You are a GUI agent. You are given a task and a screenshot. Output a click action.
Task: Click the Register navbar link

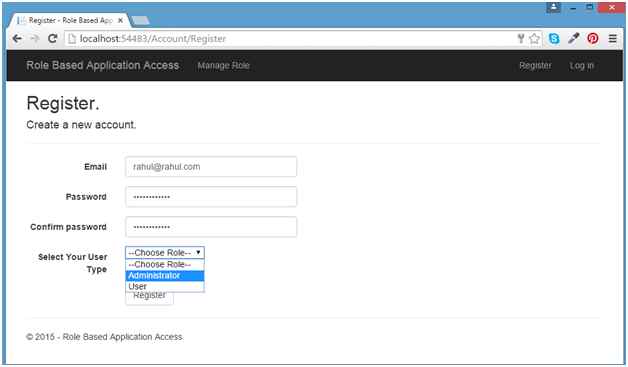535,65
